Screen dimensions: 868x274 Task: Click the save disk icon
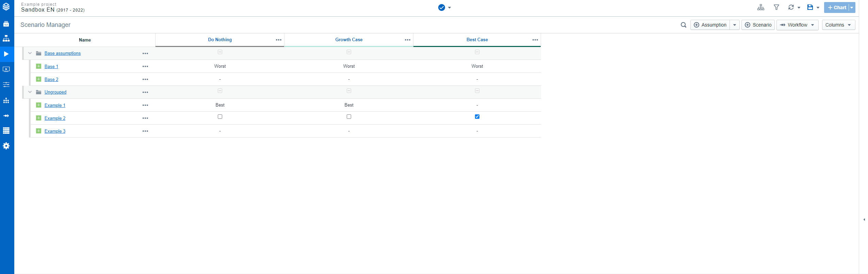810,7
